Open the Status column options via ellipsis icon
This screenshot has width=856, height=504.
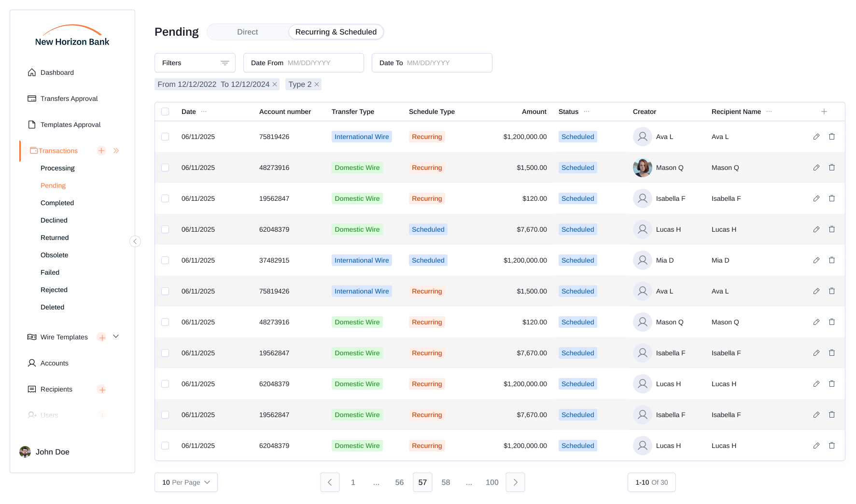click(587, 112)
